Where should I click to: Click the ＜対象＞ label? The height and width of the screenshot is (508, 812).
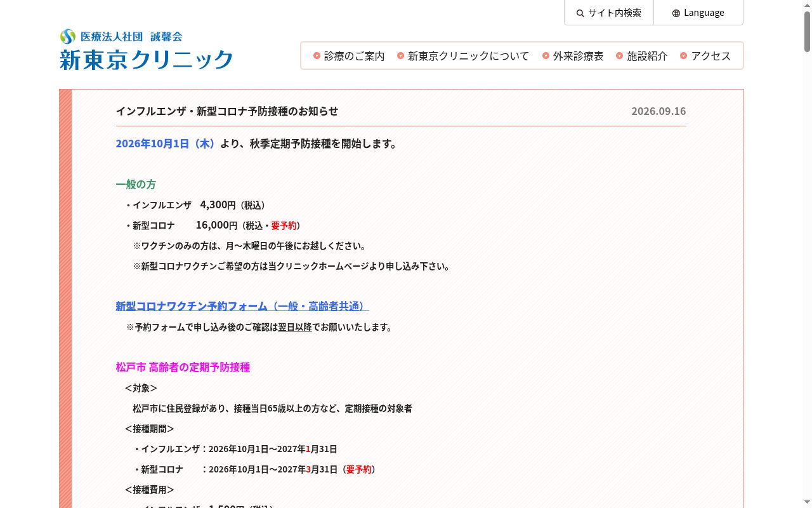(141, 388)
